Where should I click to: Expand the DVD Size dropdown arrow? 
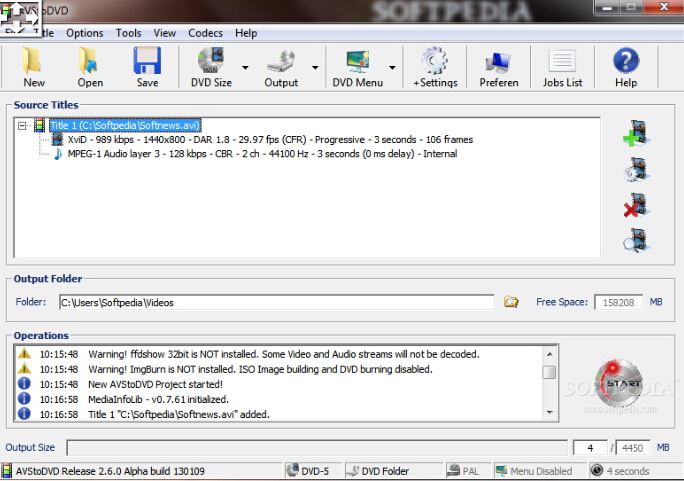[245, 68]
